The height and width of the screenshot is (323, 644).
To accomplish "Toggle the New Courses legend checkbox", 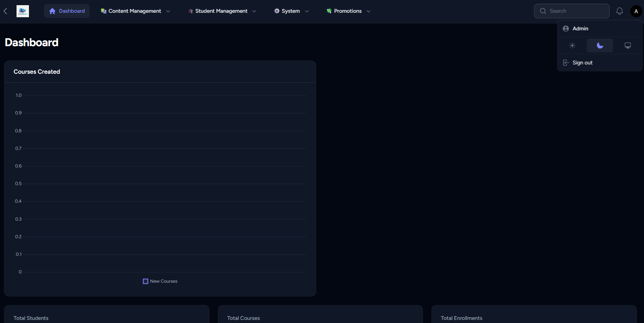I will coord(145,281).
